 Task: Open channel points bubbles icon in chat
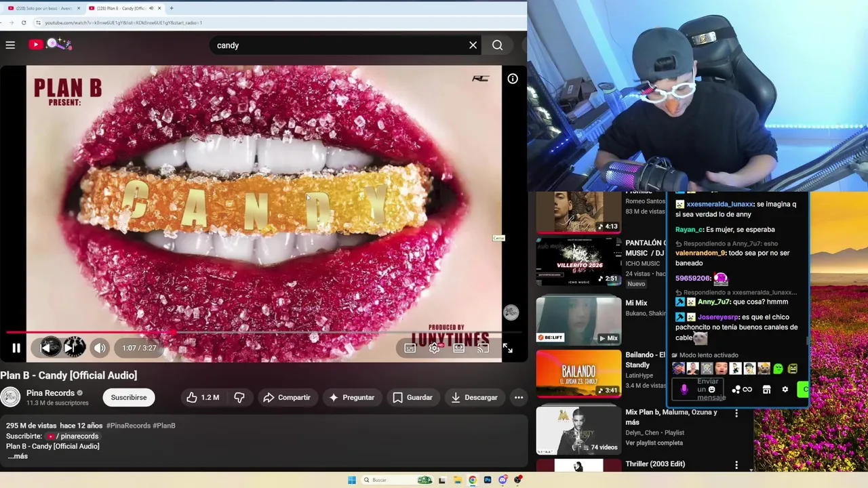[736, 390]
